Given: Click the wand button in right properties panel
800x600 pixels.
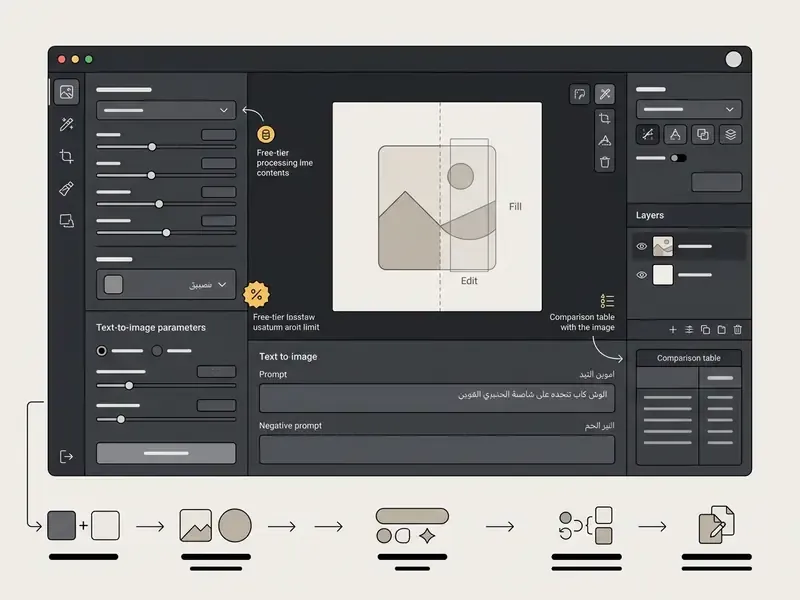Looking at the screenshot, I should point(648,134).
